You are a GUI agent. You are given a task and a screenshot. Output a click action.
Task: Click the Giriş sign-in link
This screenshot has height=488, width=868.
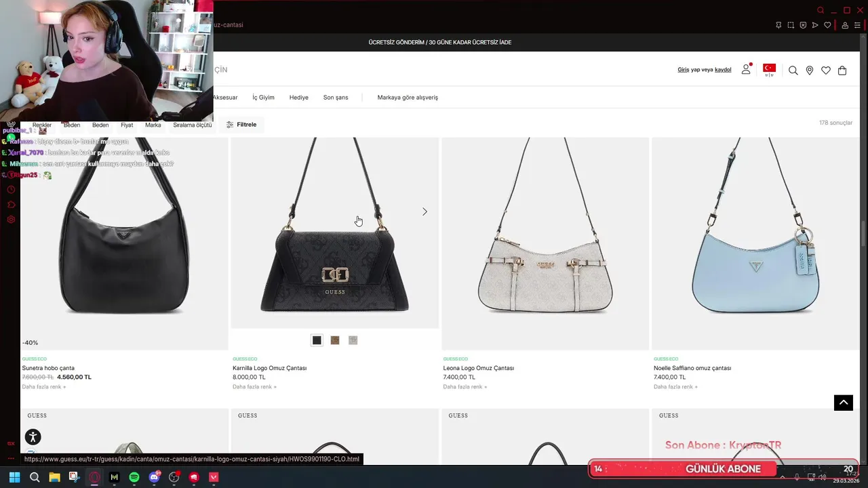click(684, 70)
